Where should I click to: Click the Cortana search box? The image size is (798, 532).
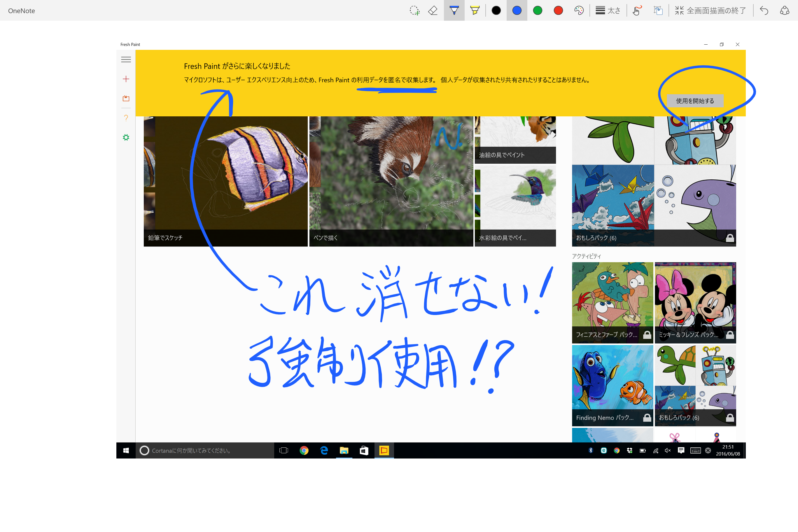[x=205, y=450]
